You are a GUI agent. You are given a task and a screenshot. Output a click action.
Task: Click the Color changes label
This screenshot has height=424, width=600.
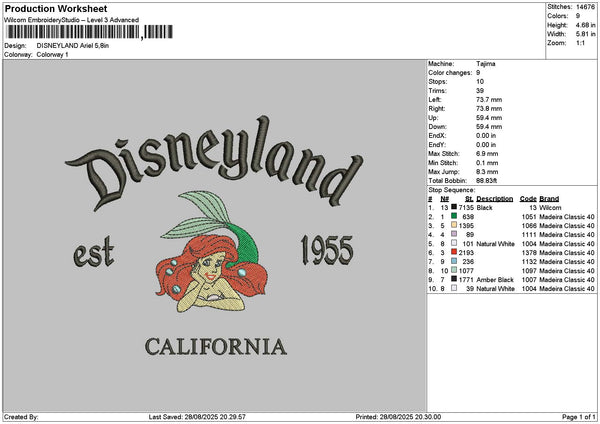coord(450,73)
